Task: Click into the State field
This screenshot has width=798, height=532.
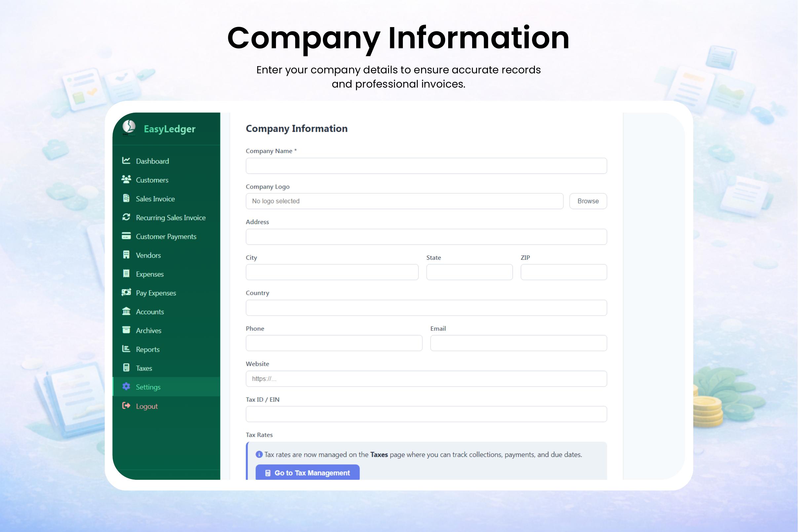Action: (x=469, y=272)
